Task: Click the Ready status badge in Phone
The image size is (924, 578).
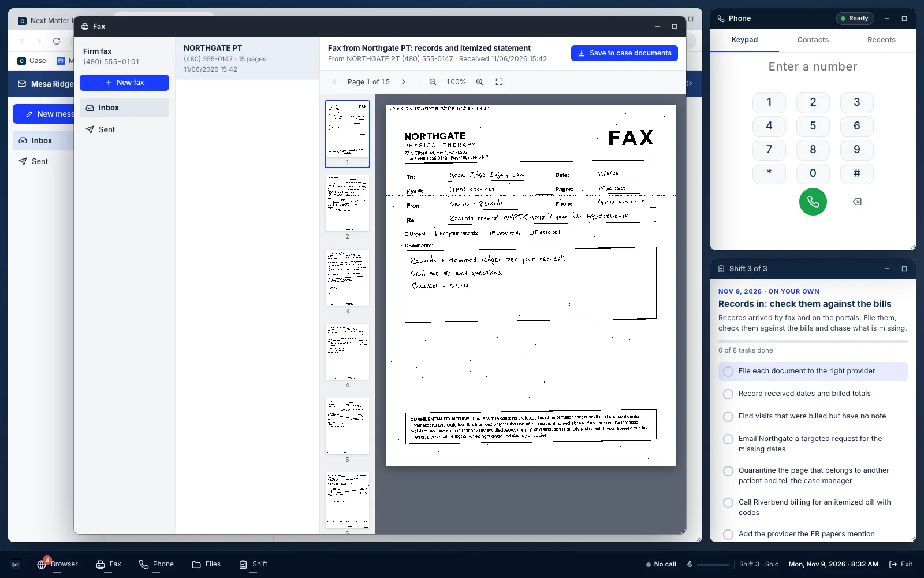Action: tap(855, 18)
